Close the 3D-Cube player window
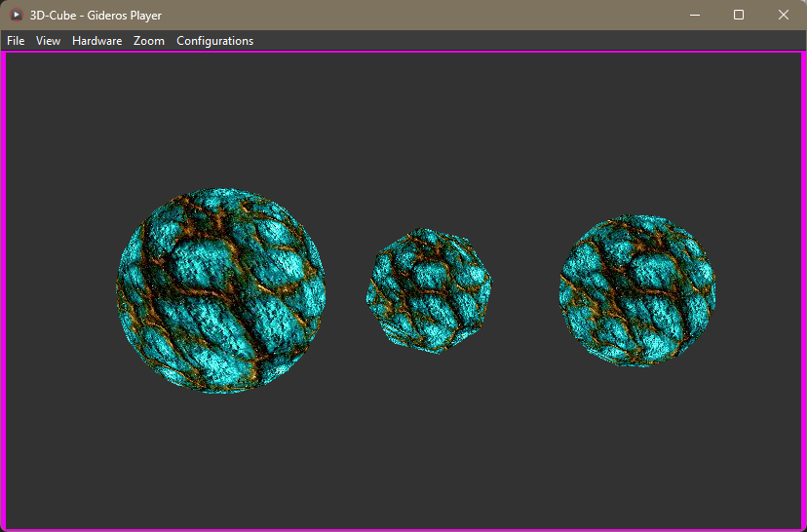Screen dimensions: 807x532 [x=783, y=15]
